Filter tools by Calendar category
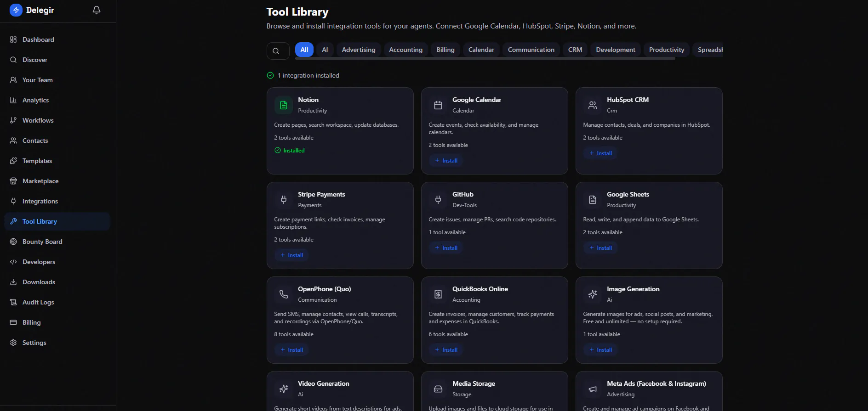This screenshot has height=411, width=868. pos(481,50)
